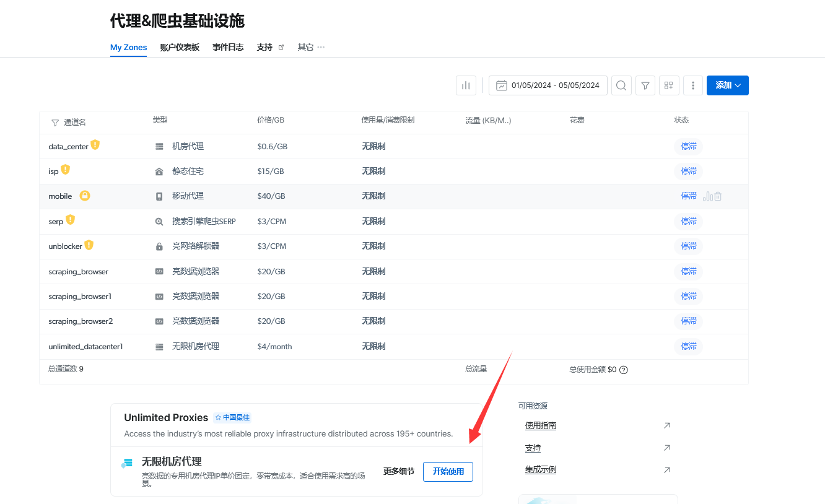The image size is (825, 504).
Task: Click the 总通道数 9 summary text
Action: pyautogui.click(x=66, y=369)
